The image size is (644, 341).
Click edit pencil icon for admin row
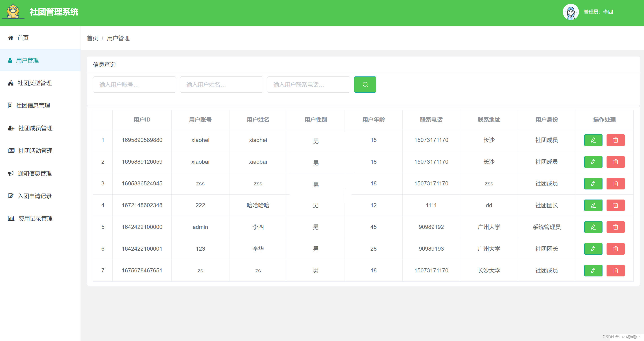[x=593, y=227]
